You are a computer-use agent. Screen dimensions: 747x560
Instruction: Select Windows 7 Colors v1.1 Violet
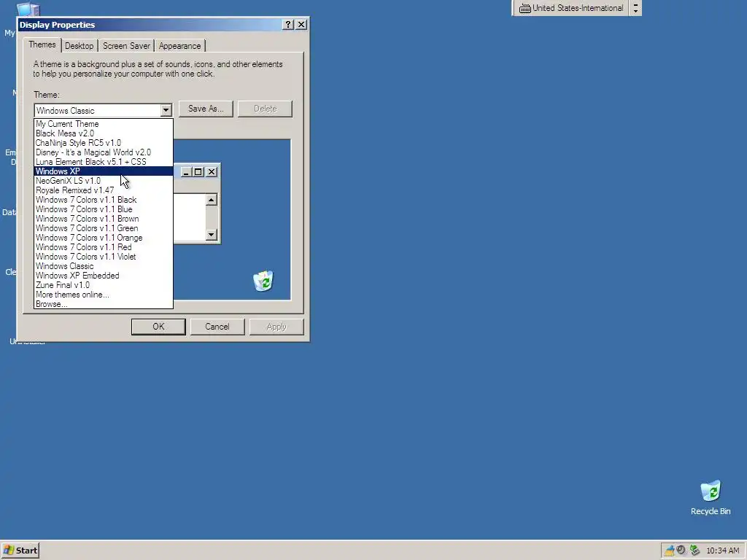104,257
